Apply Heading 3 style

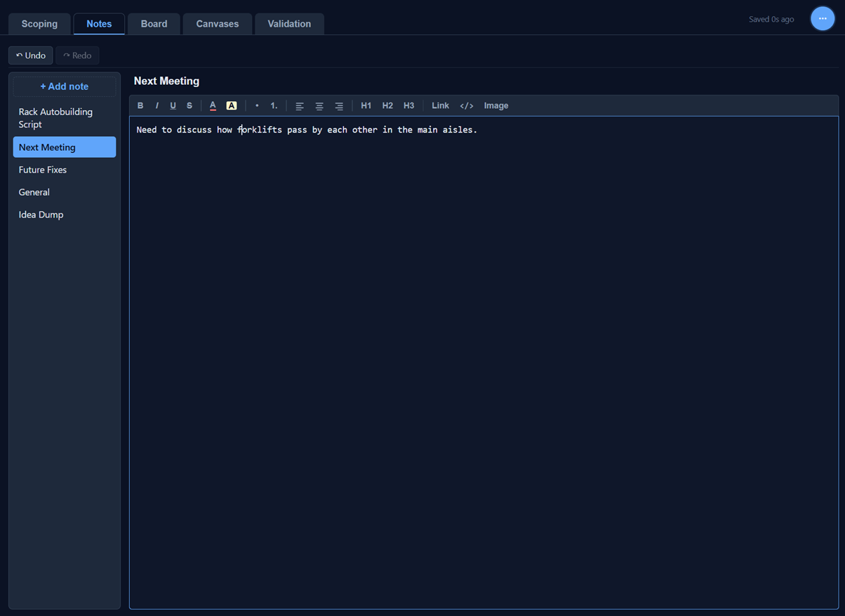[x=409, y=106]
